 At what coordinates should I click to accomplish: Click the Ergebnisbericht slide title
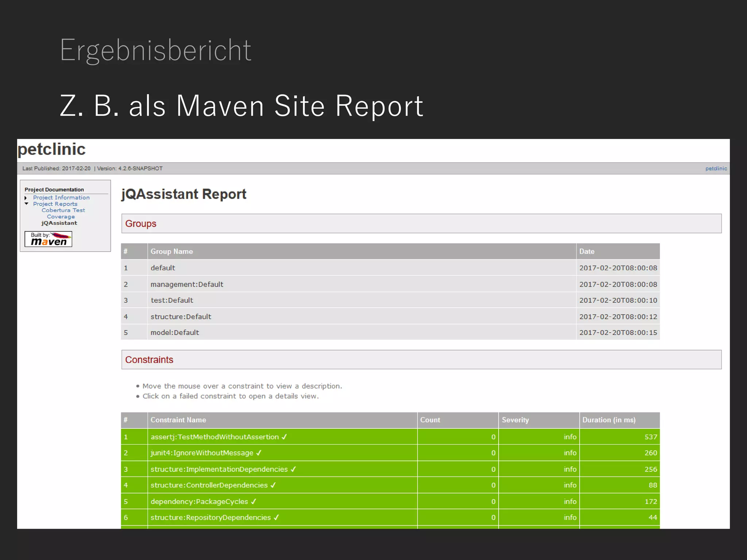pyautogui.click(x=156, y=50)
